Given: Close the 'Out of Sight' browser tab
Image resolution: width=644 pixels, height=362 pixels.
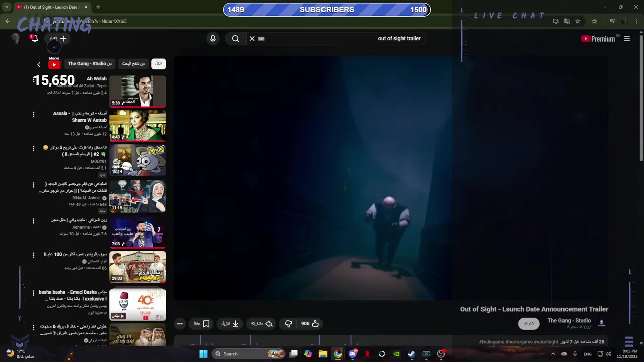Looking at the screenshot, I should pos(86,7).
